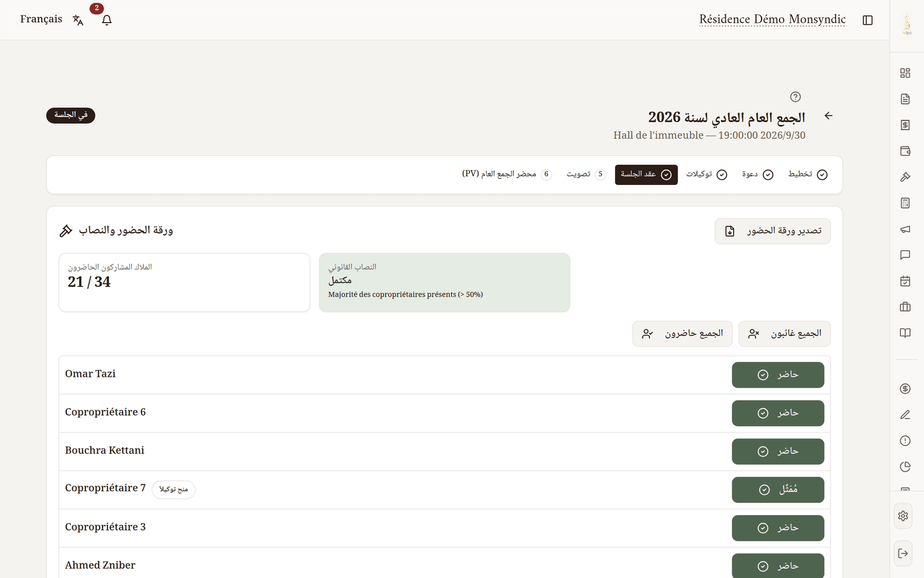Open the wallet icon in sidebar

pos(905,151)
